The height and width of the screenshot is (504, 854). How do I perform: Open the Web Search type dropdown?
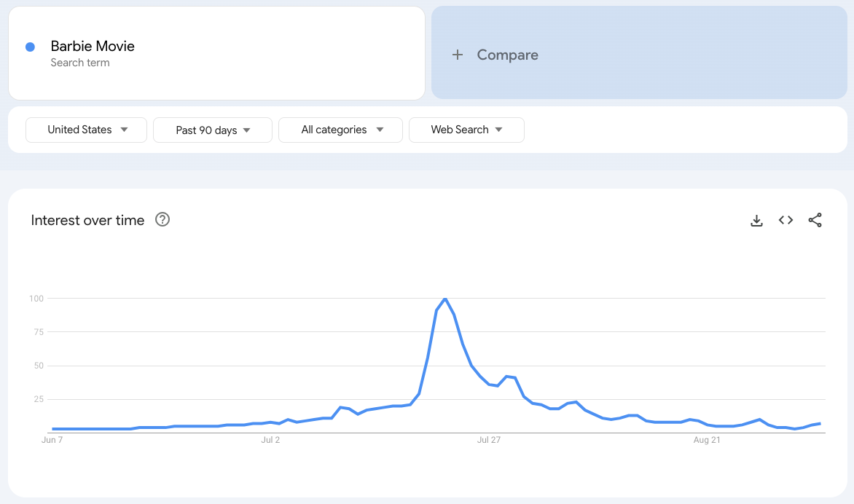467,130
